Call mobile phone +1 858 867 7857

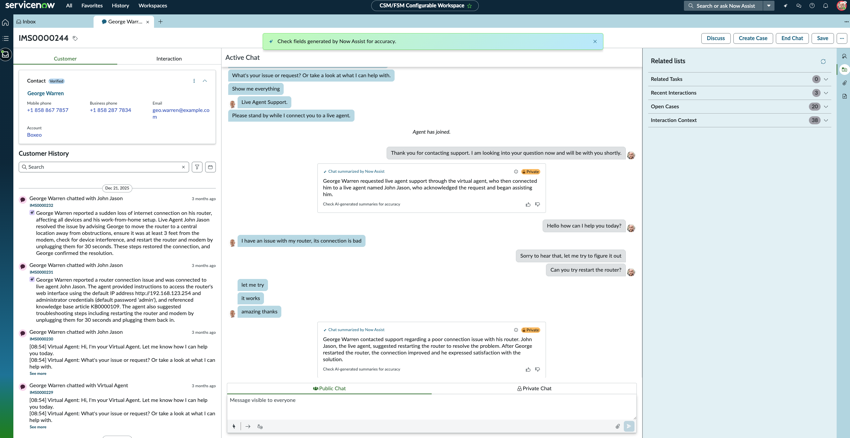[x=48, y=110]
